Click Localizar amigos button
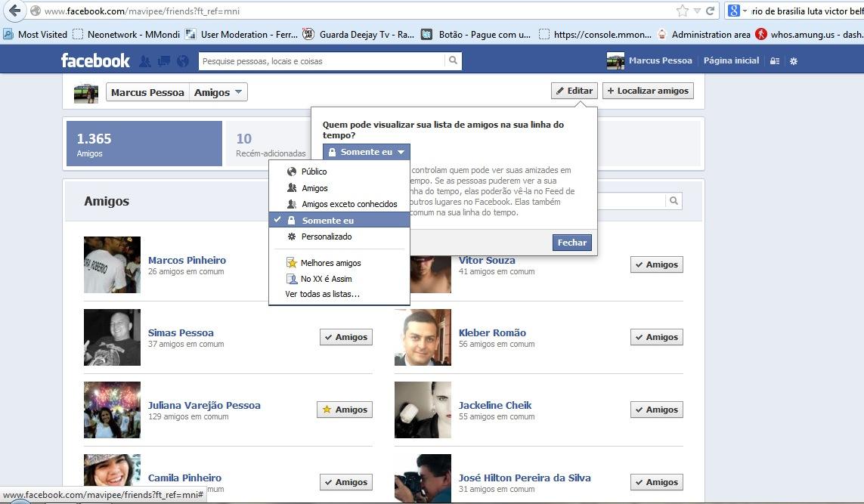This screenshot has width=864, height=504. [x=648, y=91]
